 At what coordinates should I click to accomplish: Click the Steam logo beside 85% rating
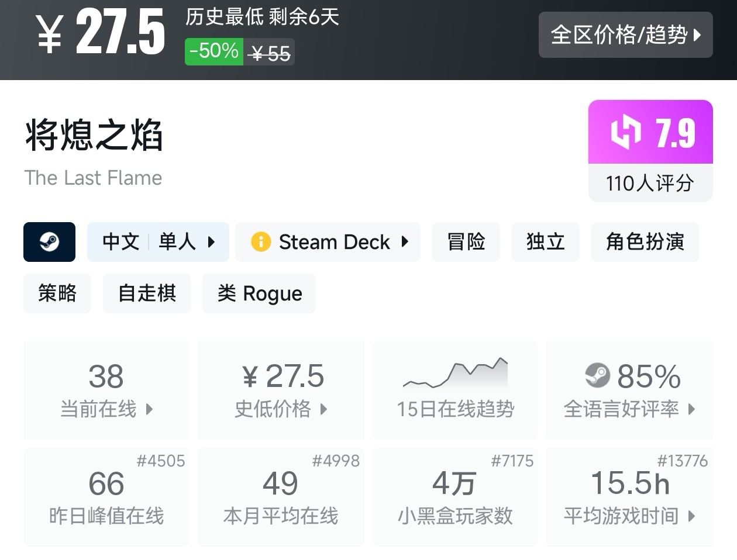pos(597,375)
